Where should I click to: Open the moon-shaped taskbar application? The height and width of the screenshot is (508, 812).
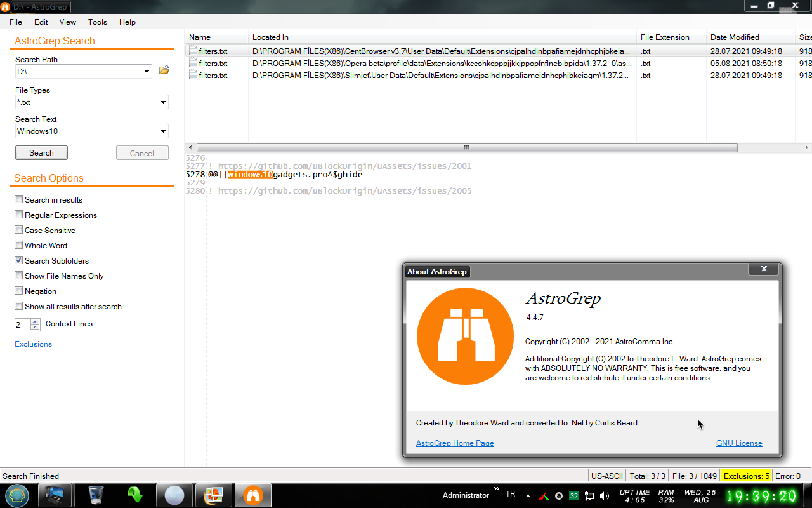[x=174, y=495]
